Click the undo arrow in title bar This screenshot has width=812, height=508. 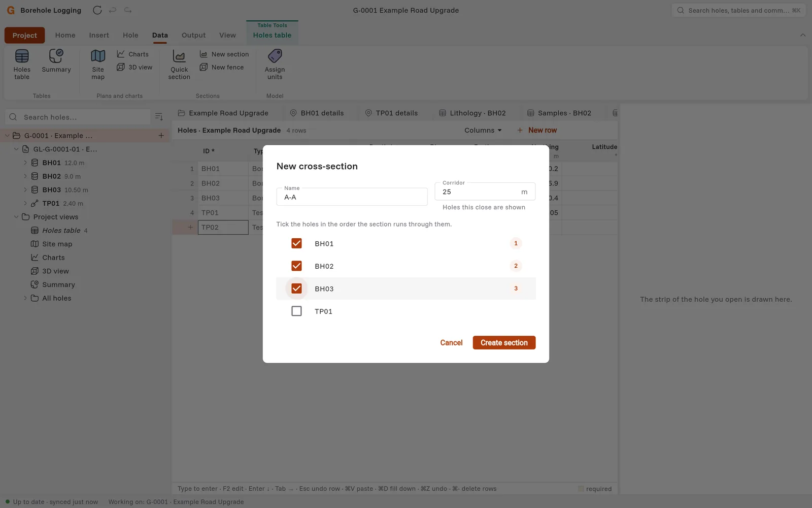113,10
